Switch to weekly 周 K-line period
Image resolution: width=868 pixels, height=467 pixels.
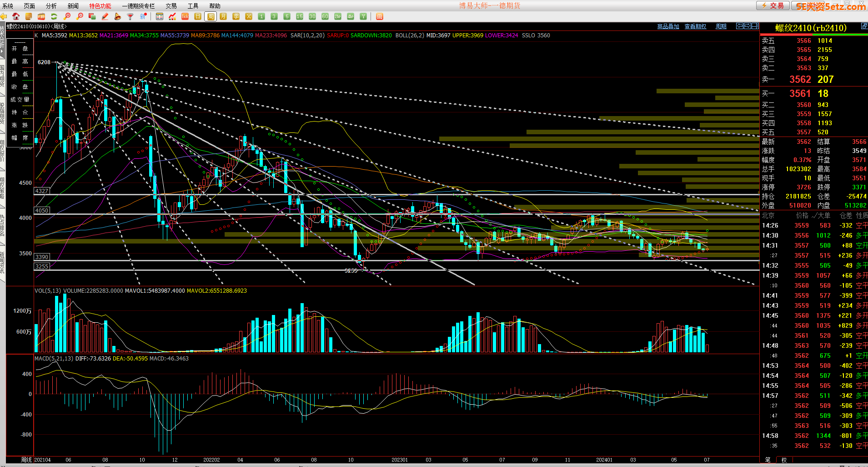click(211, 16)
